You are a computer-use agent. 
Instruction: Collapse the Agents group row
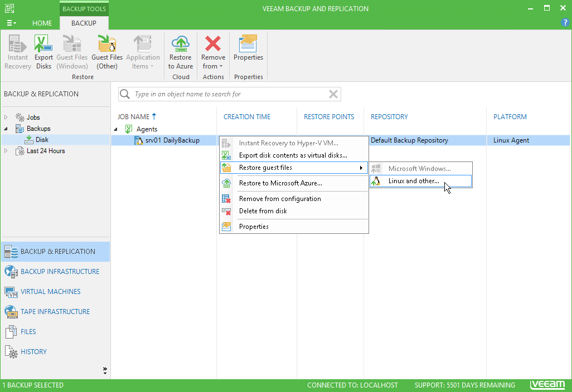click(115, 129)
